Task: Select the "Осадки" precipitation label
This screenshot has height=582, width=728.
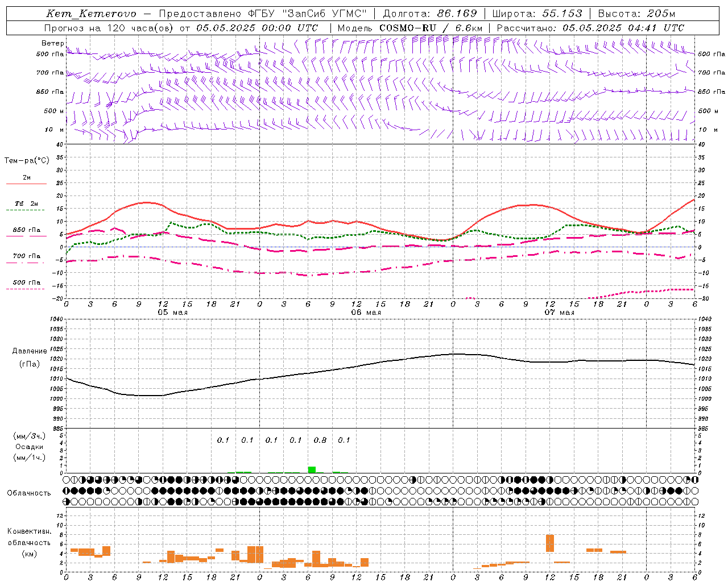Action: click(29, 447)
